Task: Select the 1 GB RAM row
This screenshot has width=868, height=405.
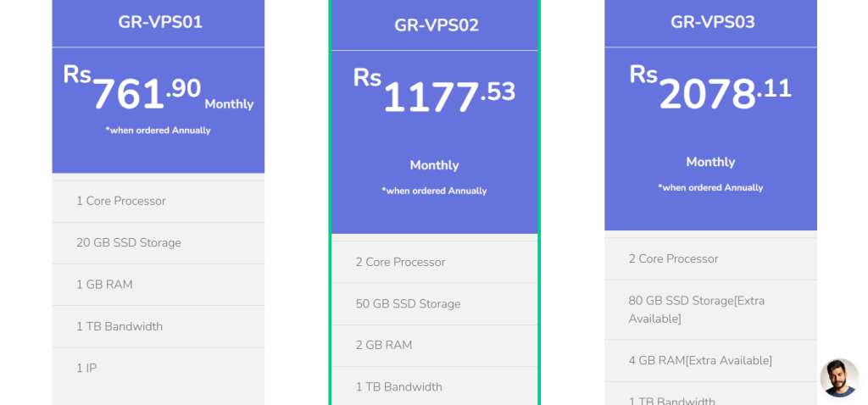Action: coord(104,284)
